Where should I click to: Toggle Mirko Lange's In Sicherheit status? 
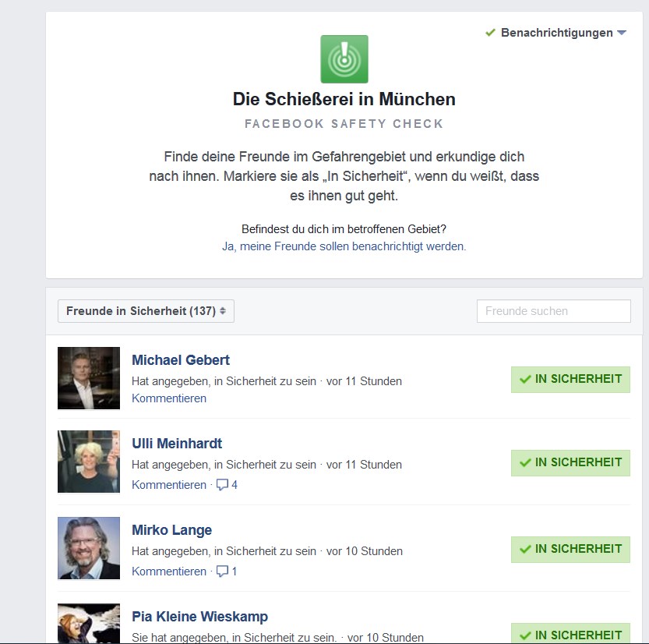570,549
